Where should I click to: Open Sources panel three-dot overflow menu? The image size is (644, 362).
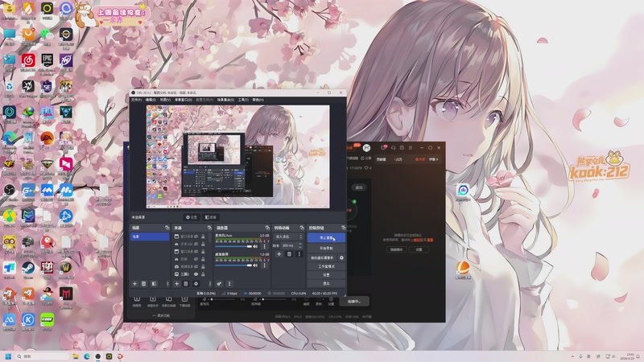pos(210,284)
